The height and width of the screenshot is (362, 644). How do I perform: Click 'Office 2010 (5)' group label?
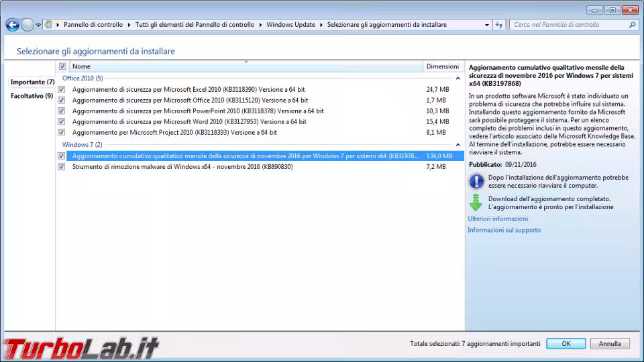coord(83,78)
